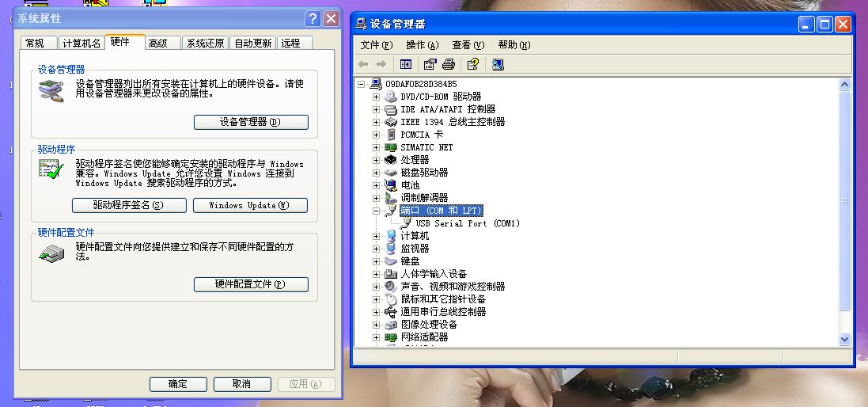The height and width of the screenshot is (407, 868).
Task: Click the Properties toolbar icon
Action: click(430, 64)
